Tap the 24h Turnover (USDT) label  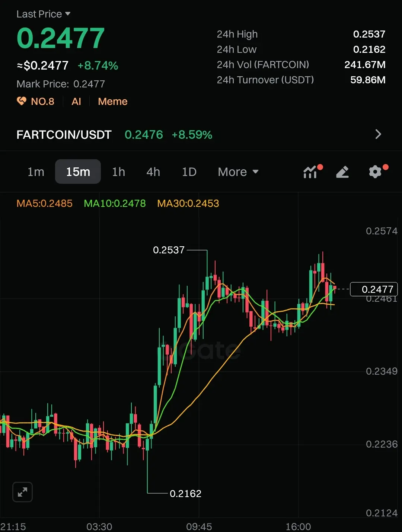point(265,80)
